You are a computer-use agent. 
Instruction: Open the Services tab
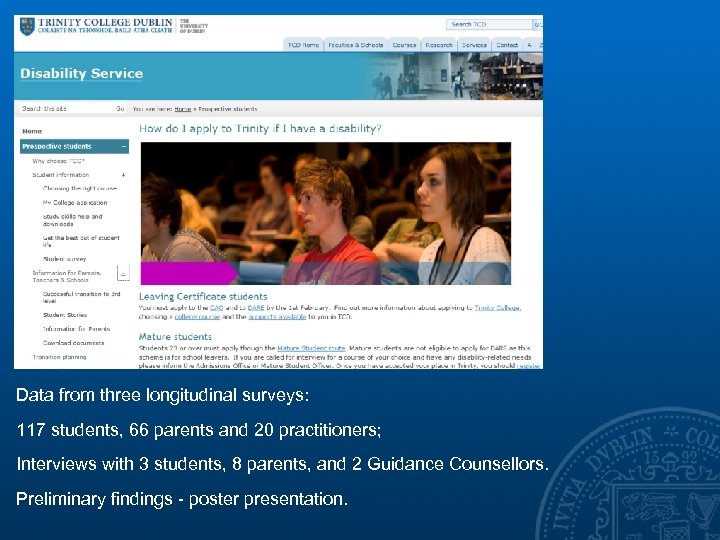click(x=474, y=45)
